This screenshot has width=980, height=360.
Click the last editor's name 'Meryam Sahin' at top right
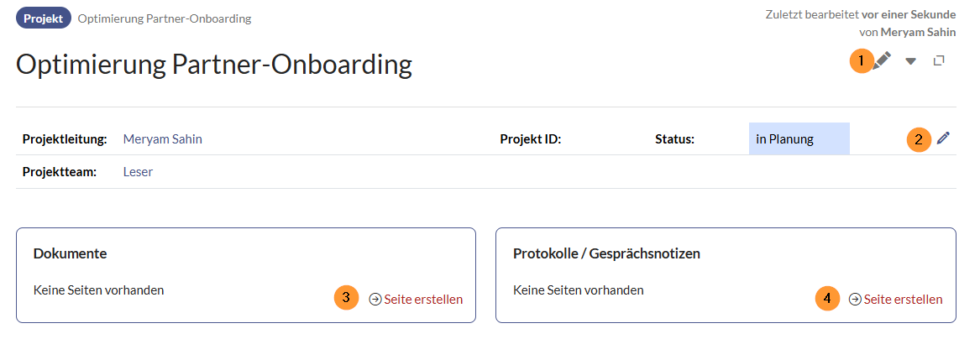pos(918,32)
